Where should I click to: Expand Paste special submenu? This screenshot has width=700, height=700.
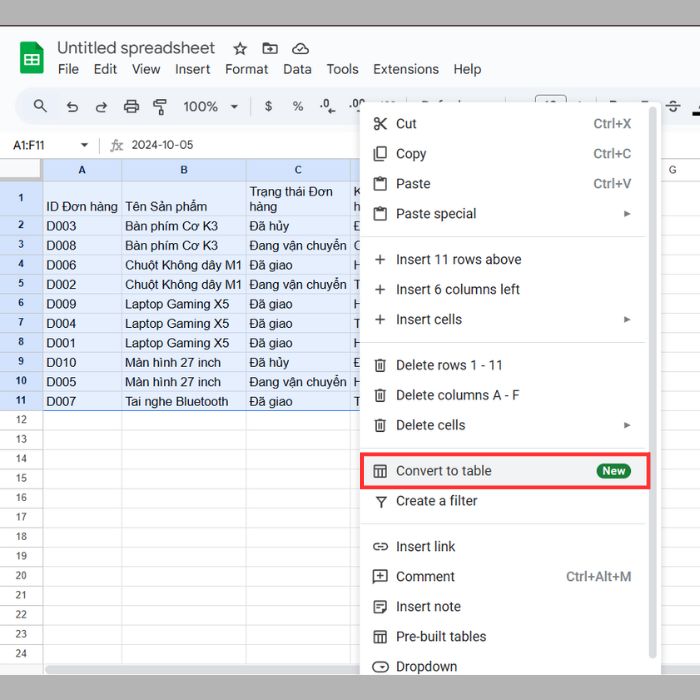[x=504, y=214]
